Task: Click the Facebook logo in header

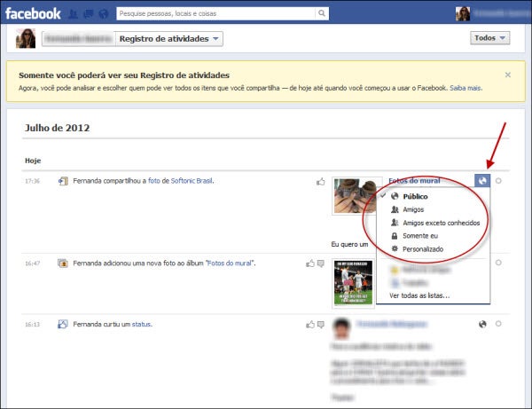Action: (34, 13)
